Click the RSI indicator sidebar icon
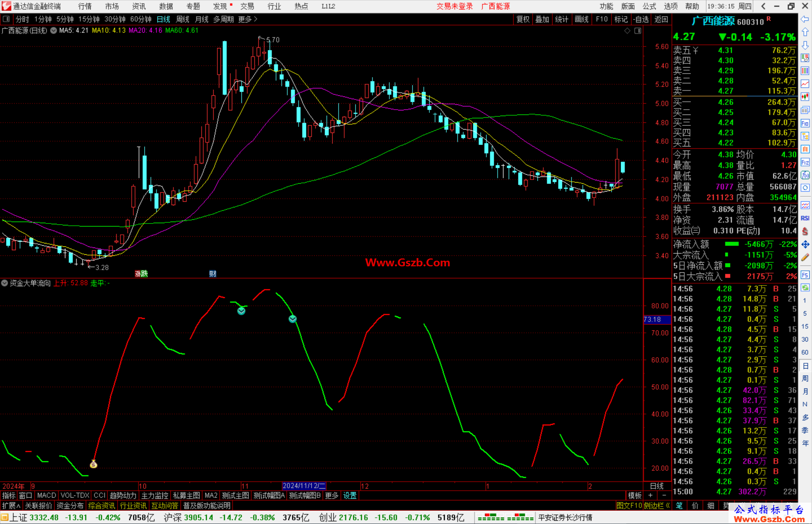 click(x=805, y=218)
